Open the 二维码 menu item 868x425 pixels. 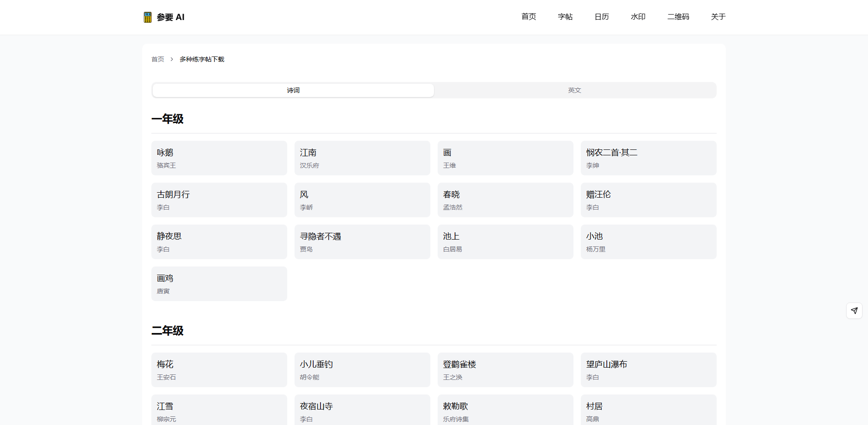[x=678, y=16]
